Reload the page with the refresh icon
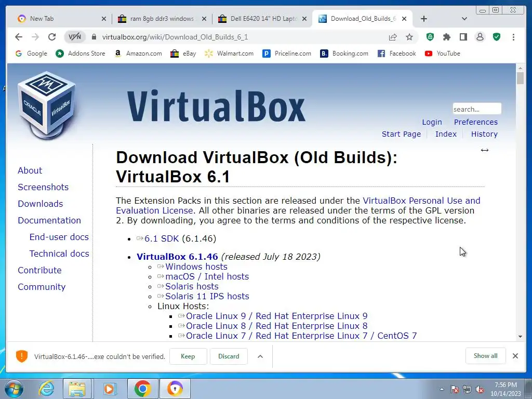The height and width of the screenshot is (399, 532). (x=52, y=37)
